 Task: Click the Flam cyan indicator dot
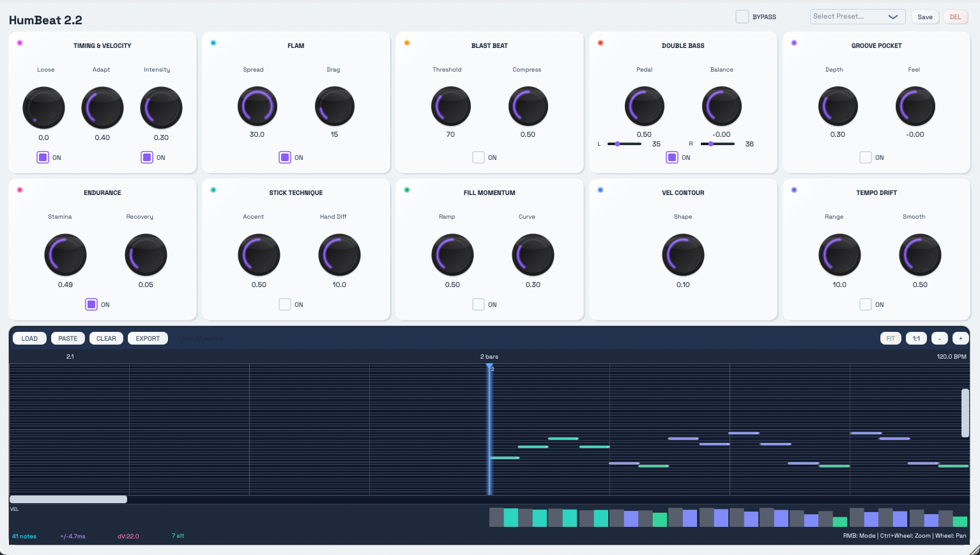pos(213,43)
